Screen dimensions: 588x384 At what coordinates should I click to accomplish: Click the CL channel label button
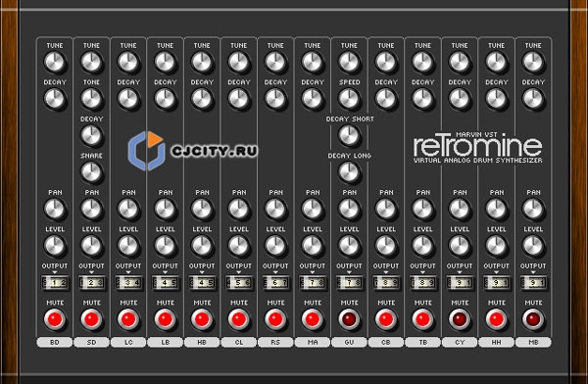(238, 342)
